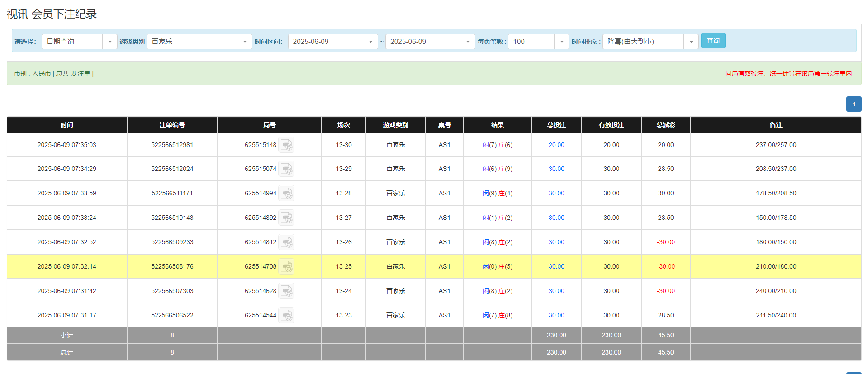Image resolution: width=868 pixels, height=374 pixels.
Task: Click the 时间 column header
Action: click(67, 125)
